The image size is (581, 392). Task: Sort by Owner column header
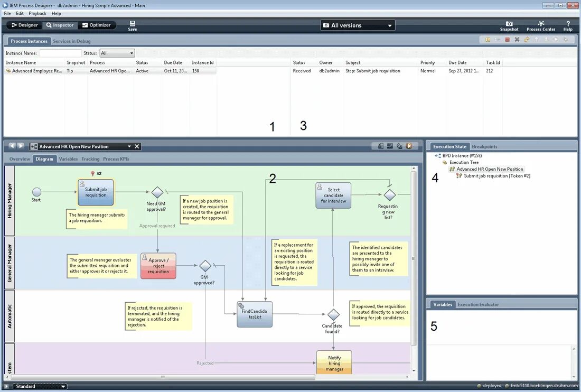coord(326,63)
